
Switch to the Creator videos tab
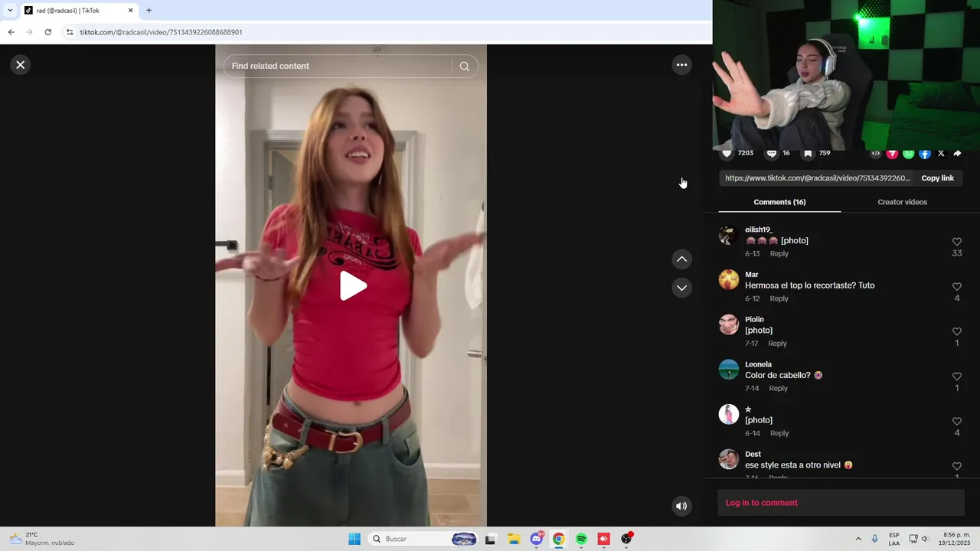[902, 202]
